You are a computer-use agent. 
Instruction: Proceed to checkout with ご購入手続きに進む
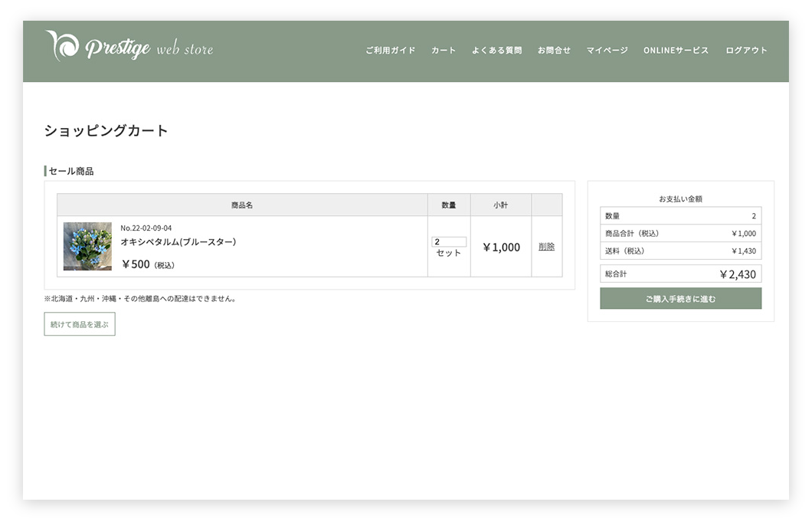pos(680,299)
